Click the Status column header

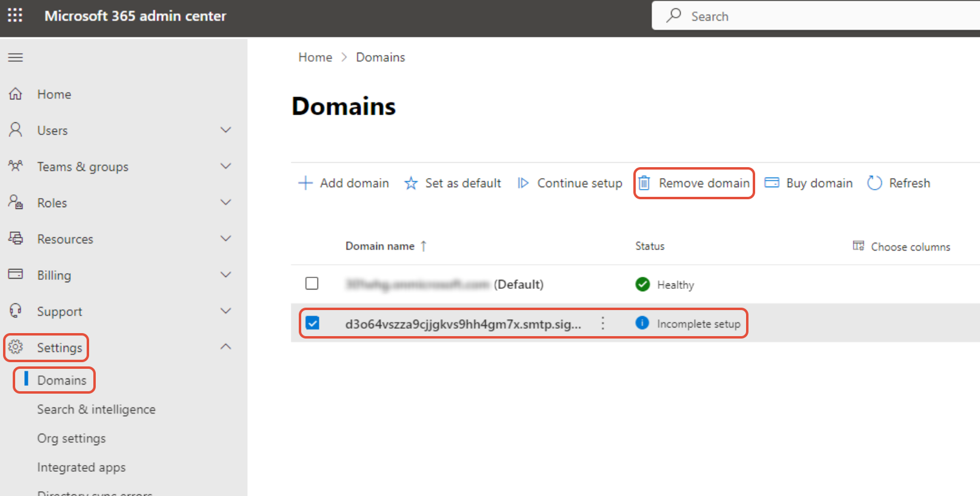[650, 246]
